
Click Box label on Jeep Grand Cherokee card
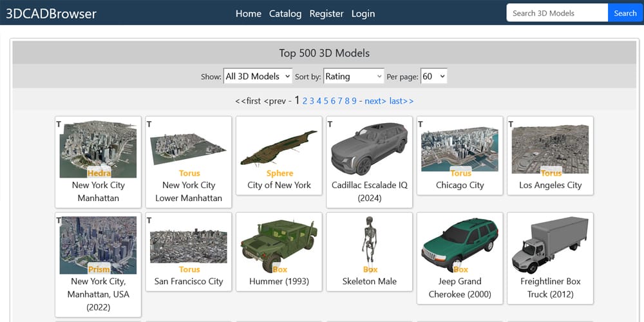click(460, 269)
